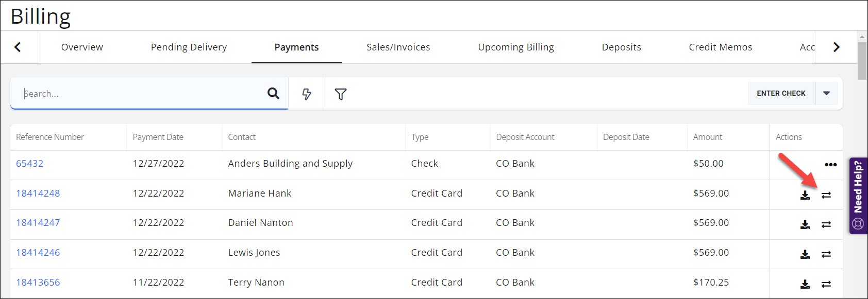Image resolution: width=868 pixels, height=299 pixels.
Task: Expand the Enter Check dropdown arrow
Action: pos(827,94)
